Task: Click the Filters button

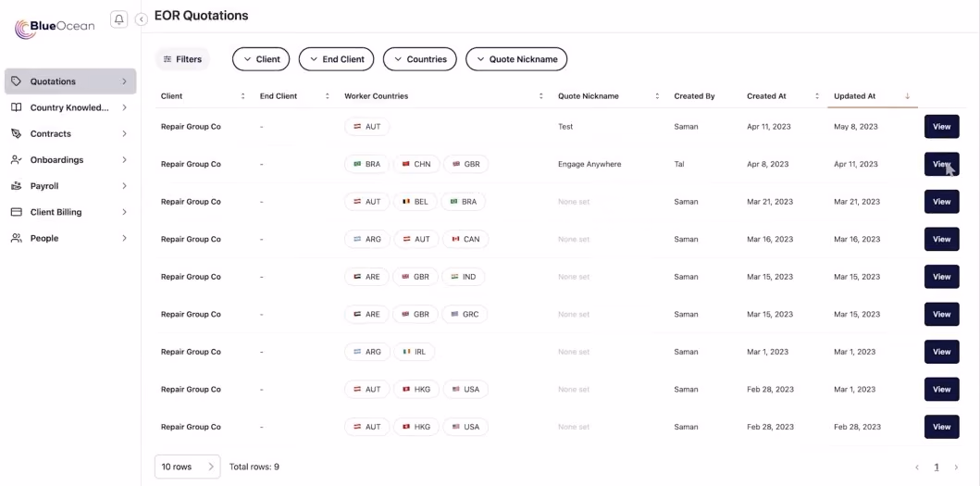Action: [x=182, y=59]
